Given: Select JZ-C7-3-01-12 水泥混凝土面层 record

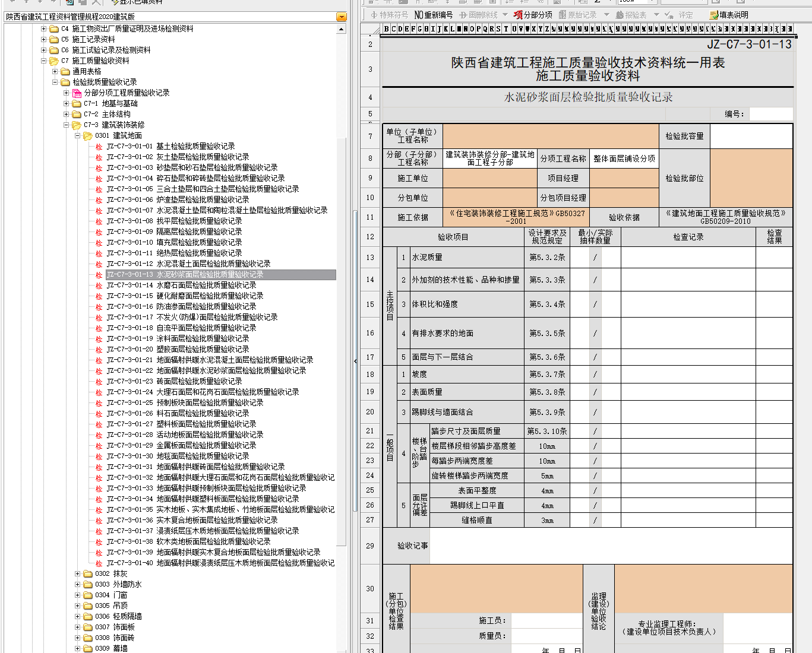Looking at the screenshot, I should 188,264.
